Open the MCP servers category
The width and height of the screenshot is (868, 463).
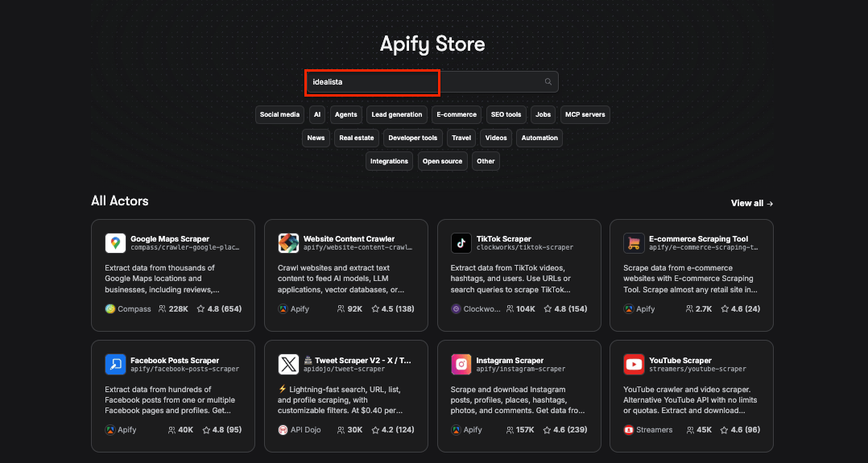coord(585,114)
